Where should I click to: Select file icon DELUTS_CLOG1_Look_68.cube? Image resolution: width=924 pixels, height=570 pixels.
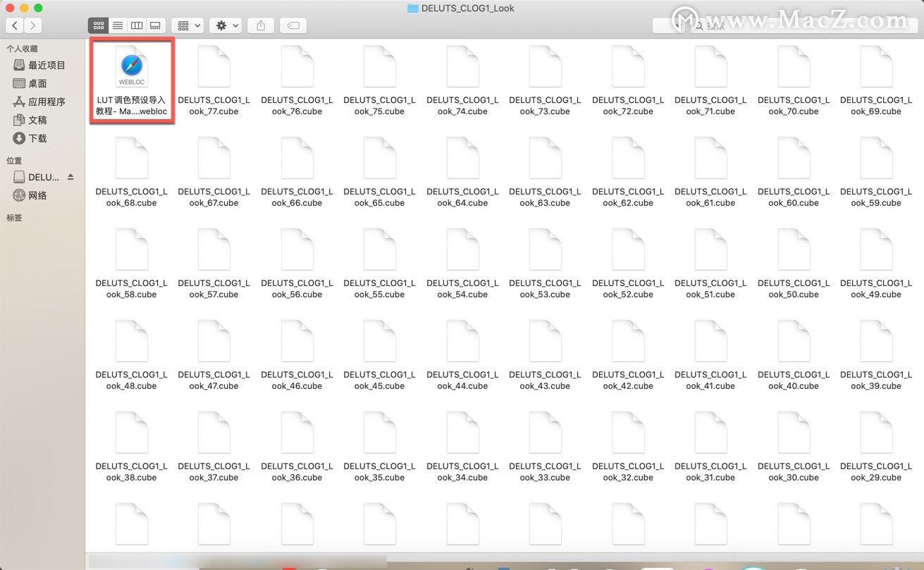click(x=132, y=159)
